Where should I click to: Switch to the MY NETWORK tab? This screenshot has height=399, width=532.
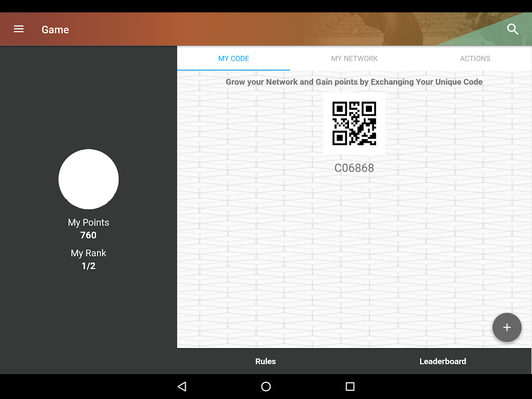pos(354,58)
